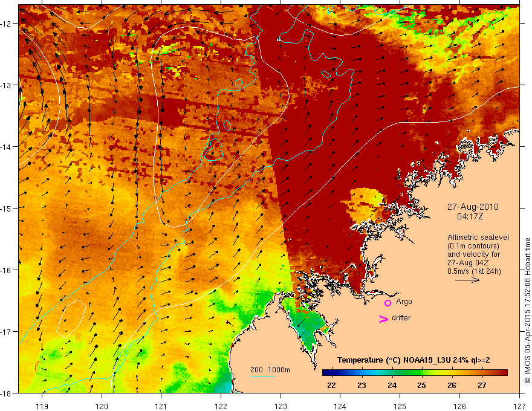Click the 0.5m/s velocity scale arrow
532x411 pixels.
(x=467, y=280)
